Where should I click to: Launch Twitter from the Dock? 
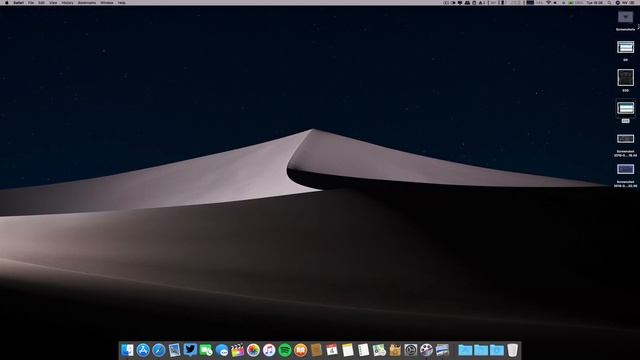click(190, 350)
